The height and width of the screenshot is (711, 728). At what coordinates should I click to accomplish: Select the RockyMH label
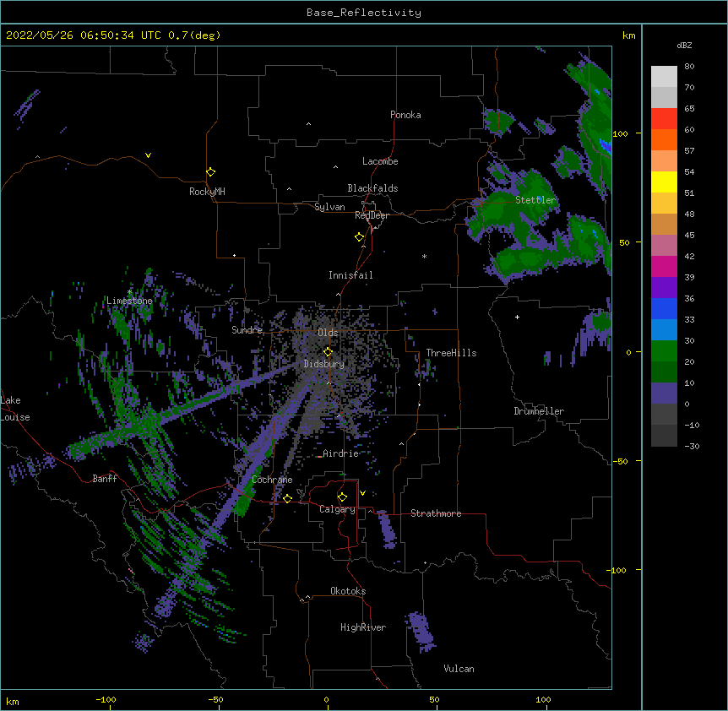coord(207,192)
